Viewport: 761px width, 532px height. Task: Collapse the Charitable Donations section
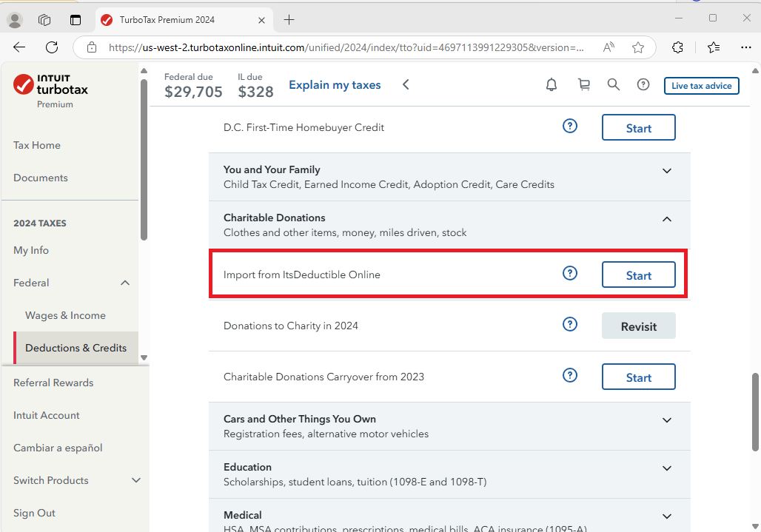[667, 219]
